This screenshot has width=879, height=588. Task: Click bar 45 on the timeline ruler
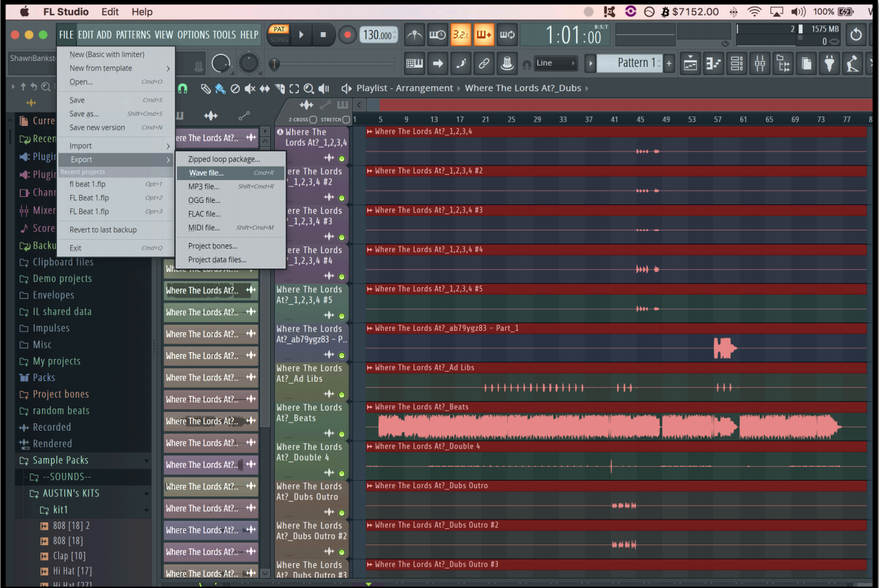click(640, 119)
